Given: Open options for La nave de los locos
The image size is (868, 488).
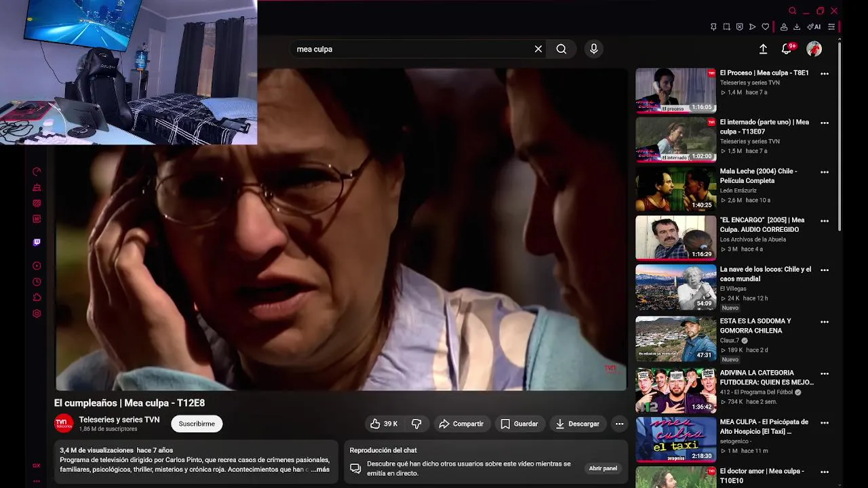Looking at the screenshot, I should (x=825, y=270).
